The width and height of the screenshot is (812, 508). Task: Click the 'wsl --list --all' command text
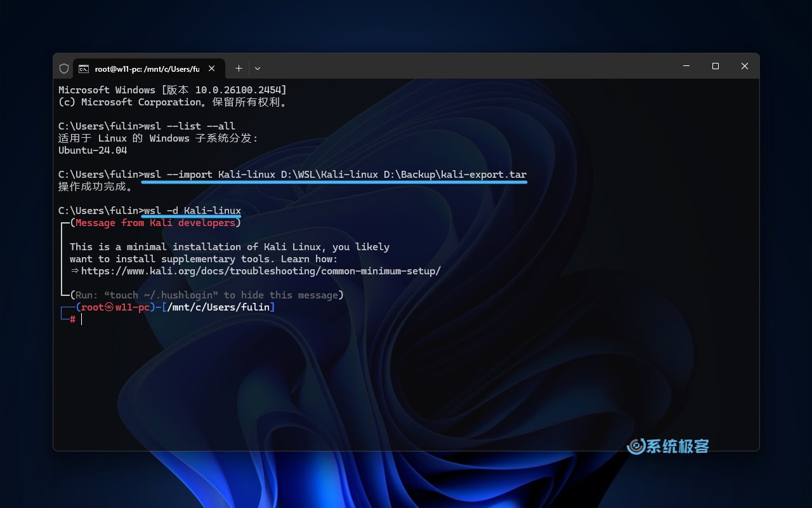point(190,126)
